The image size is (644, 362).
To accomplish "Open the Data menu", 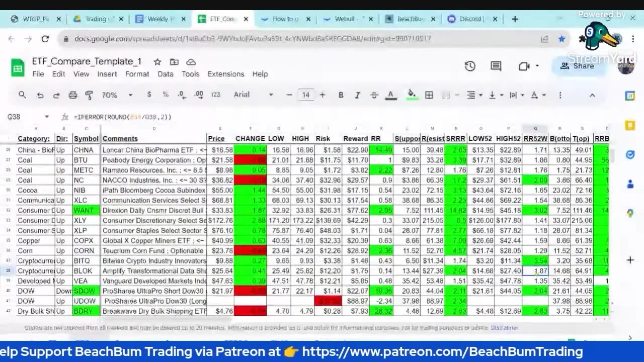I will point(165,74).
